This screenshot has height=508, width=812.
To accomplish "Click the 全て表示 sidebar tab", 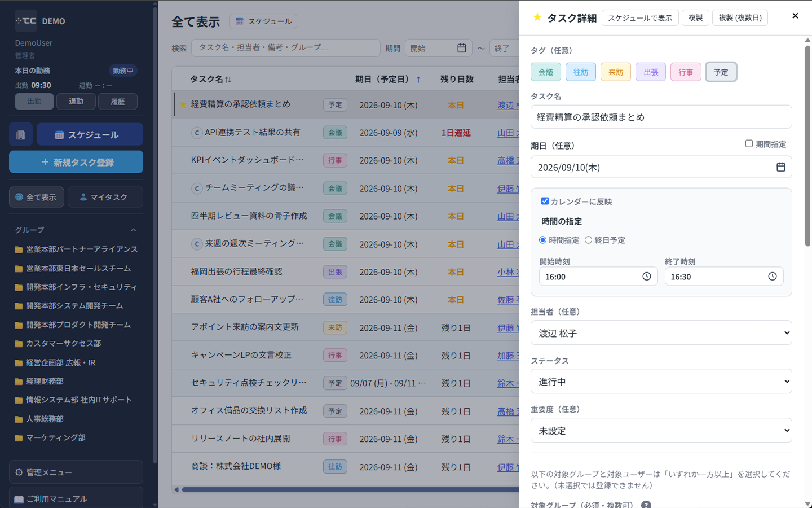I will (37, 198).
